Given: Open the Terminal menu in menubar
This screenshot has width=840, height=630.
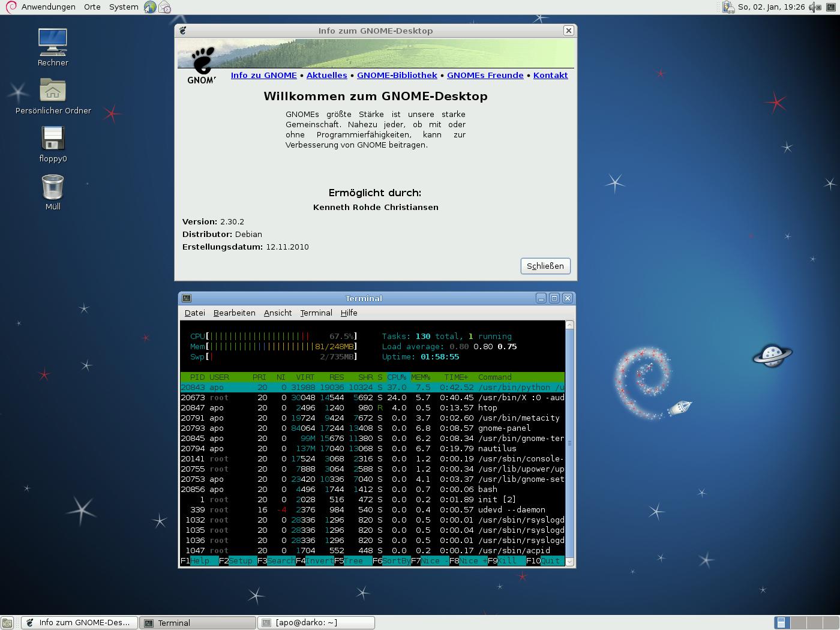Looking at the screenshot, I should pos(316,313).
